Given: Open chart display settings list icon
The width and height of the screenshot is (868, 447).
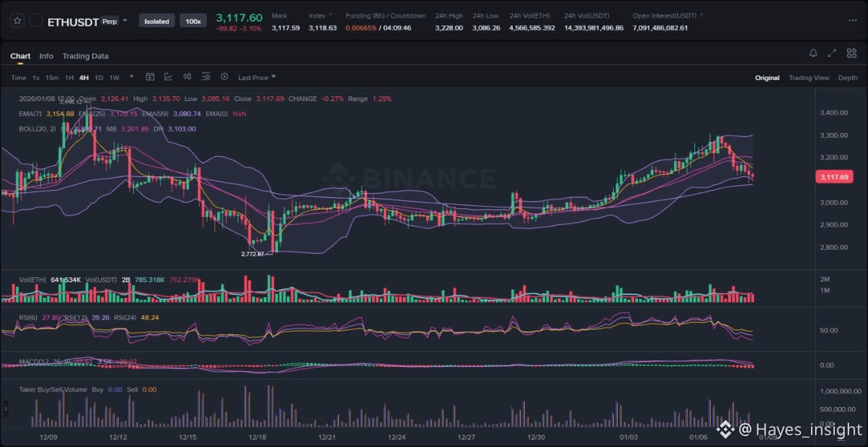Looking at the screenshot, I should (x=205, y=77).
